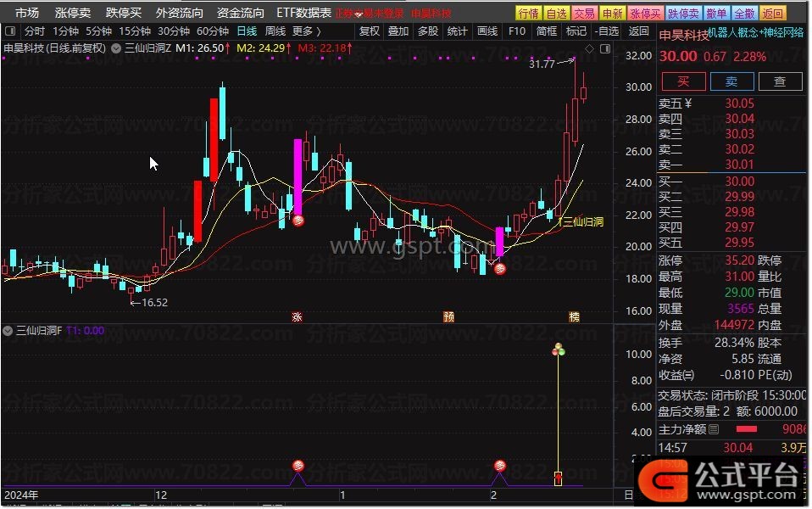The width and height of the screenshot is (812, 509).
Task: Click the yellow 申新 button
Action: coord(613,13)
